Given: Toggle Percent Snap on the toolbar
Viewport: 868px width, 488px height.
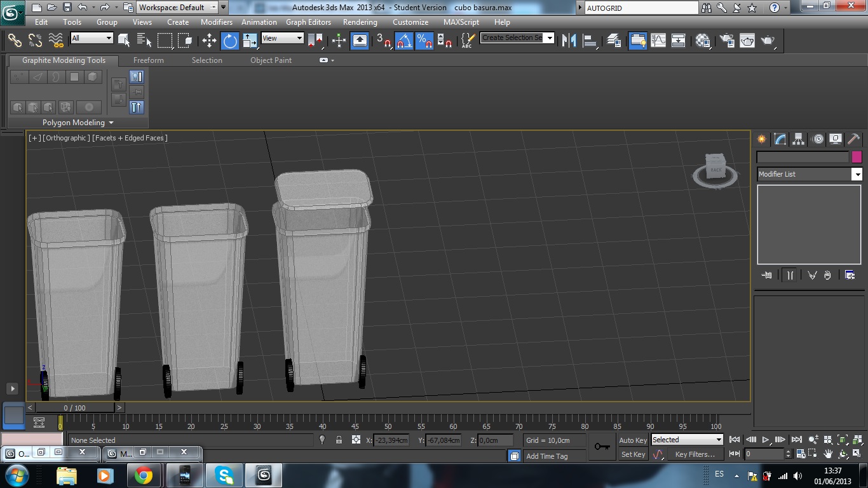Looking at the screenshot, I should click(x=424, y=41).
